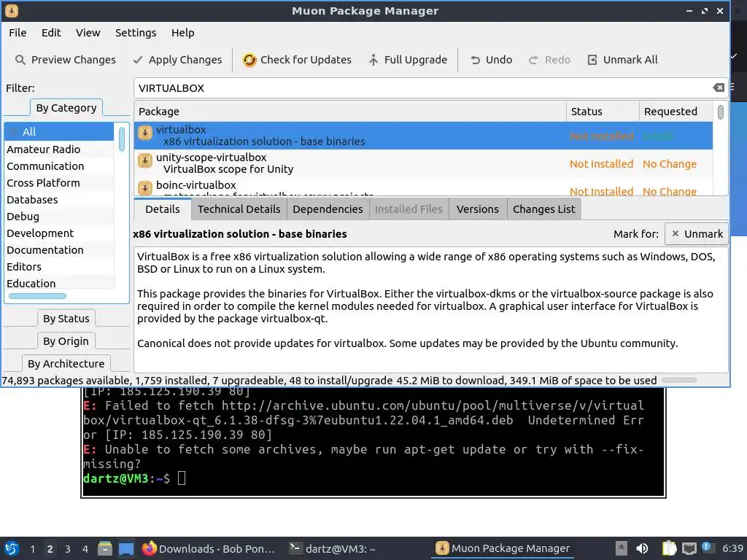747x560 pixels.
Task: Expand the By Origin filter section
Action: coord(66,341)
